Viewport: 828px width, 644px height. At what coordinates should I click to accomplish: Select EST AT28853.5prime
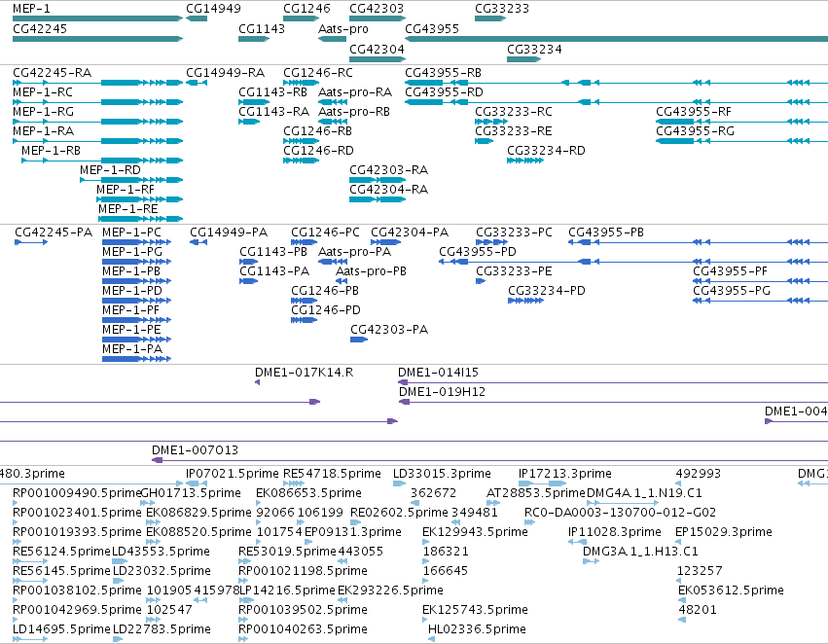492,503
